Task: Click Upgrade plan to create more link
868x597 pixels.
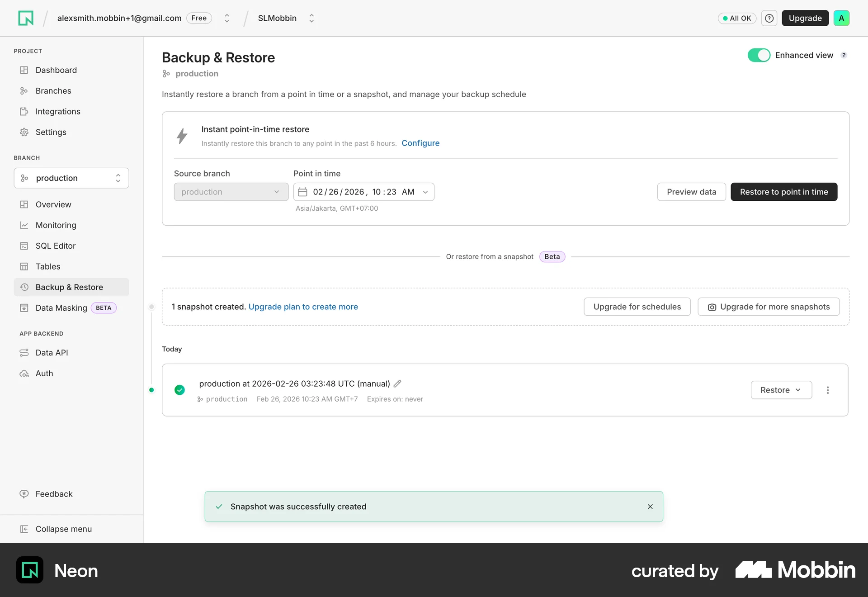Action: pyautogui.click(x=303, y=307)
